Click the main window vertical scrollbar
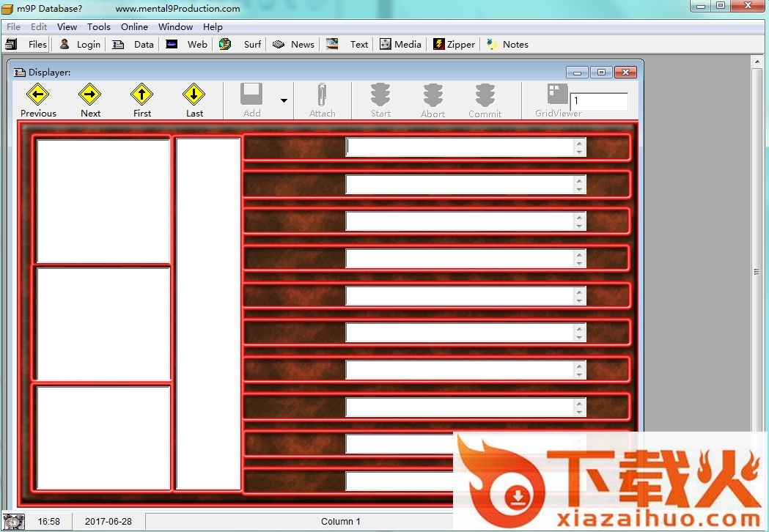 tap(757, 271)
